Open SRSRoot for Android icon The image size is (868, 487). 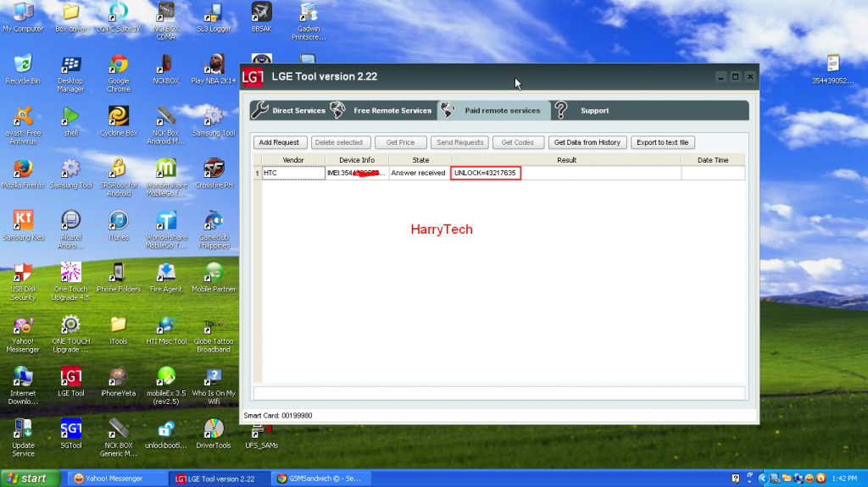119,177
